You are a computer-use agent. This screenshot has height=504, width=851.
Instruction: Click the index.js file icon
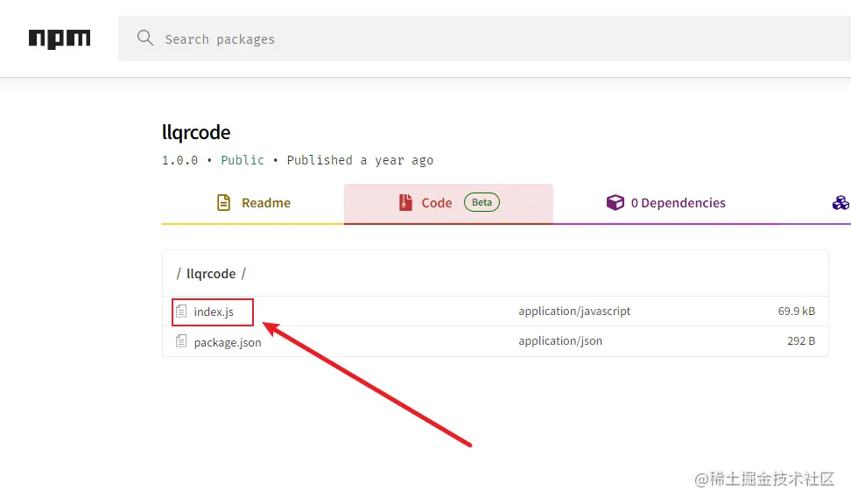[181, 311]
